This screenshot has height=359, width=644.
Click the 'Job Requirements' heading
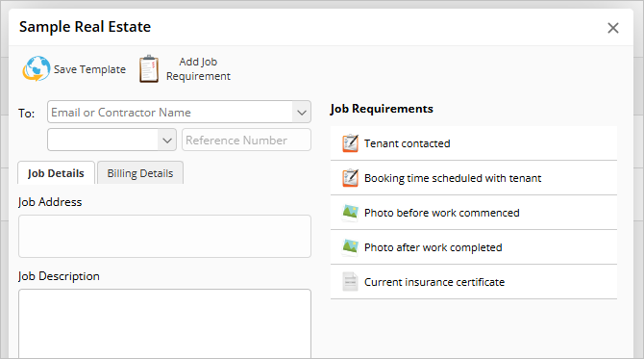pyautogui.click(x=382, y=109)
